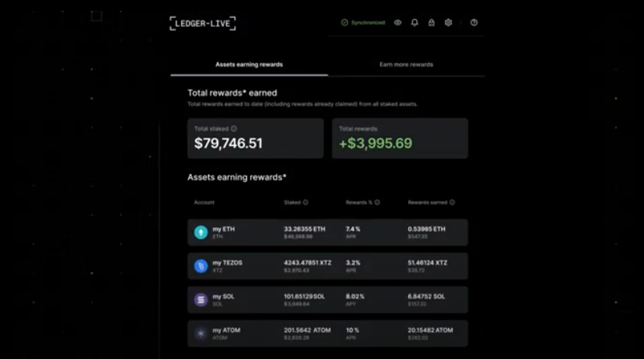Click the info icon beside Total staked
This screenshot has height=359, width=644.
click(x=233, y=129)
